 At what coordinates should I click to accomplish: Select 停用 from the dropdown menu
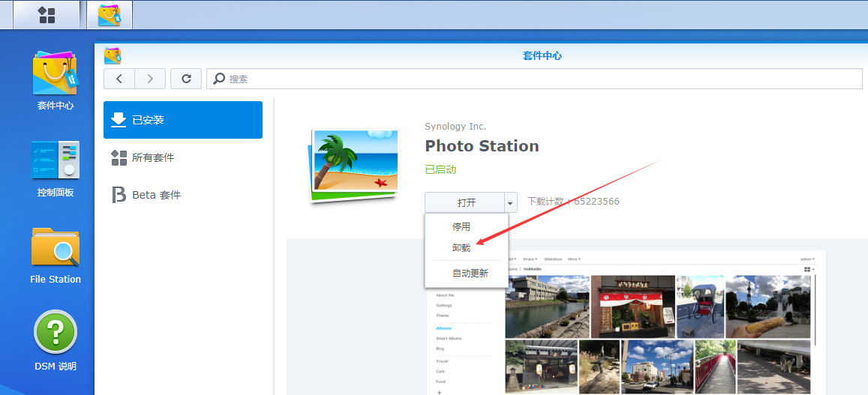[x=461, y=226]
